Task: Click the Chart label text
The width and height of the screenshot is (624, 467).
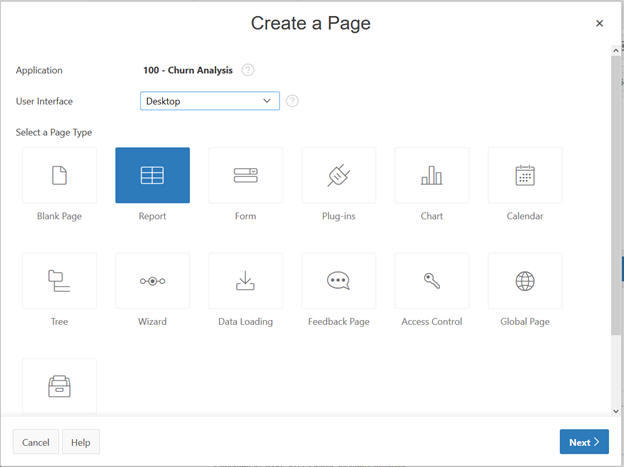Action: click(x=432, y=216)
